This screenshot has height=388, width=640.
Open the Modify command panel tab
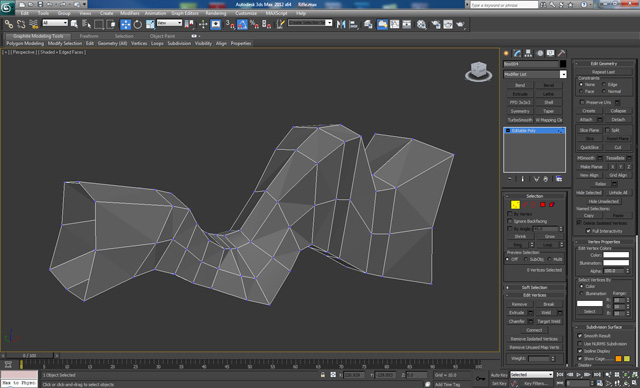(x=518, y=53)
